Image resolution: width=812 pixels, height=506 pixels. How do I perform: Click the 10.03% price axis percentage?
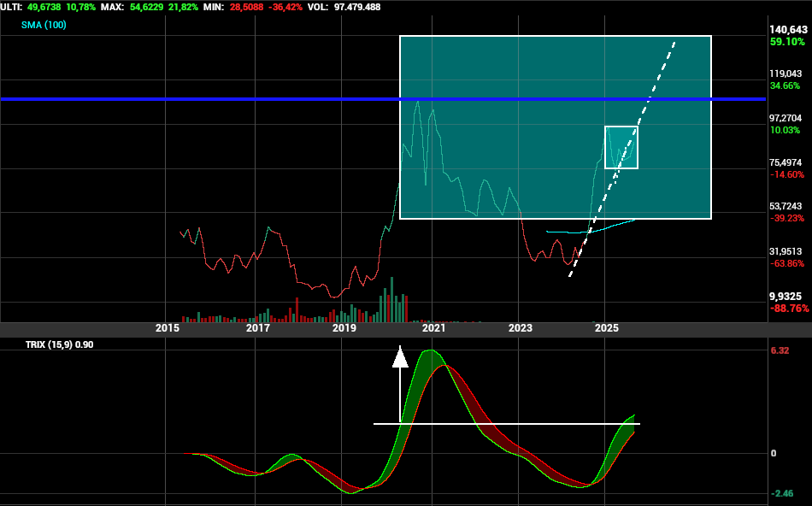(x=785, y=130)
